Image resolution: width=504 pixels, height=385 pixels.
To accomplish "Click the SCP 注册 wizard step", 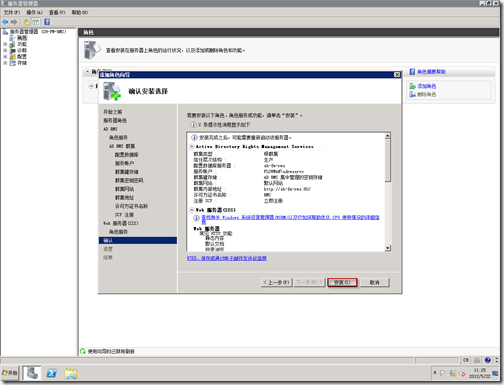I will 124,215.
